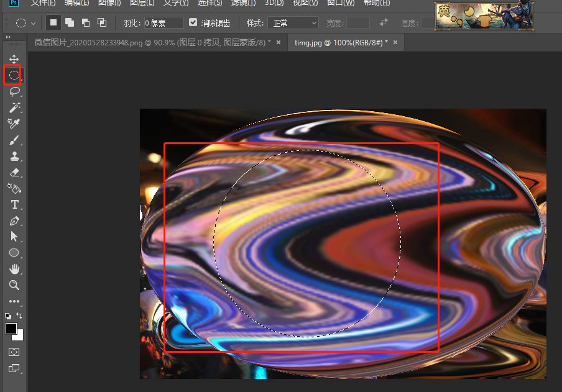Open the 样式 style dropdown
The height and width of the screenshot is (392, 562).
[293, 22]
